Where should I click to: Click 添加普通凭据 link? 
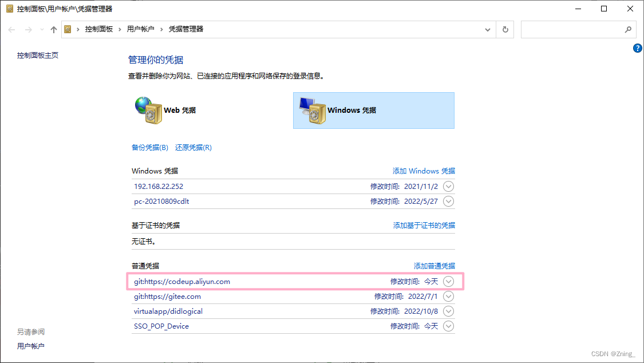pyautogui.click(x=434, y=266)
